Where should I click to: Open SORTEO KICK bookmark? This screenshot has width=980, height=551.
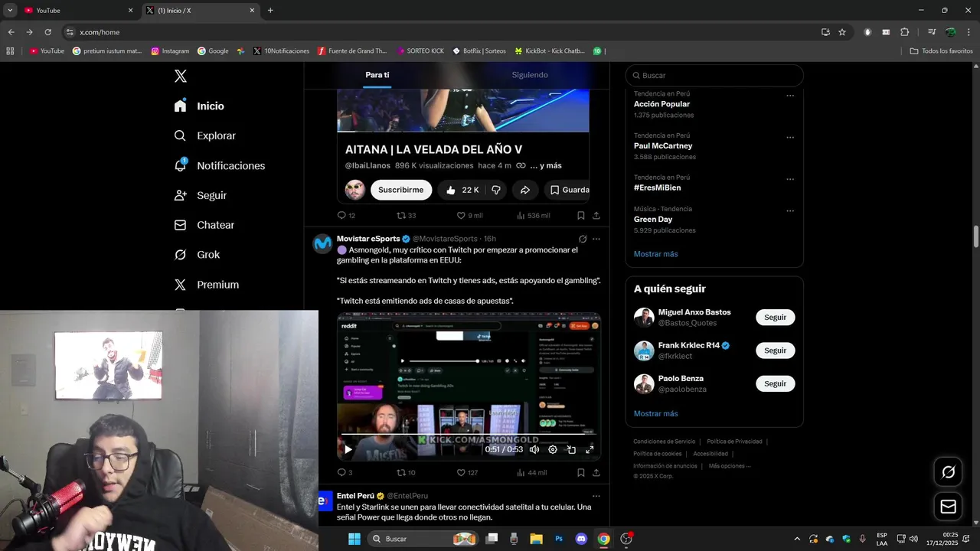point(420,51)
